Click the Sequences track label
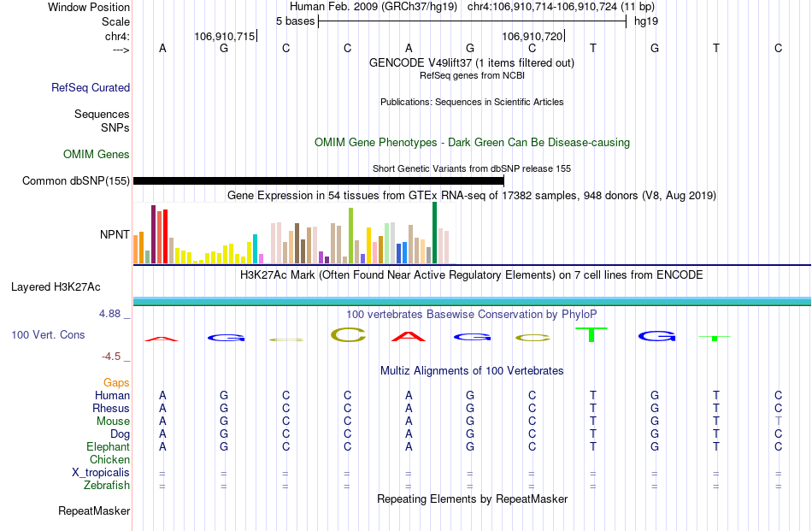 click(102, 114)
